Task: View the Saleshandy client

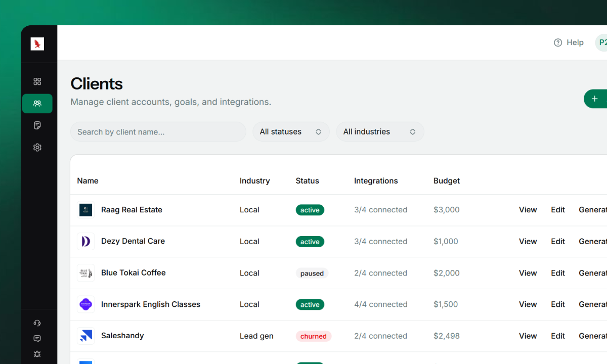Action: tap(528, 336)
